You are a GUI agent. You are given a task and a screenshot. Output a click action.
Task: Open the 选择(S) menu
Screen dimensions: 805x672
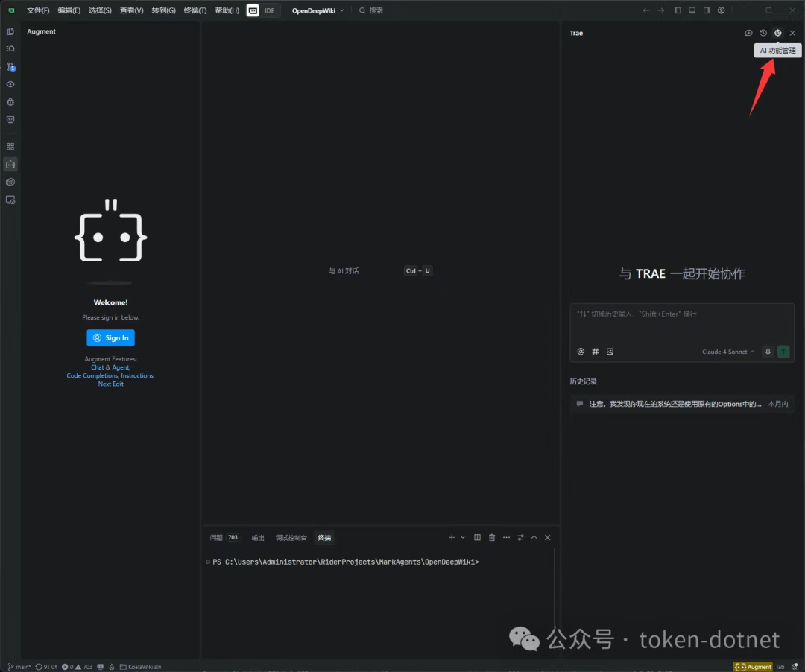100,10
